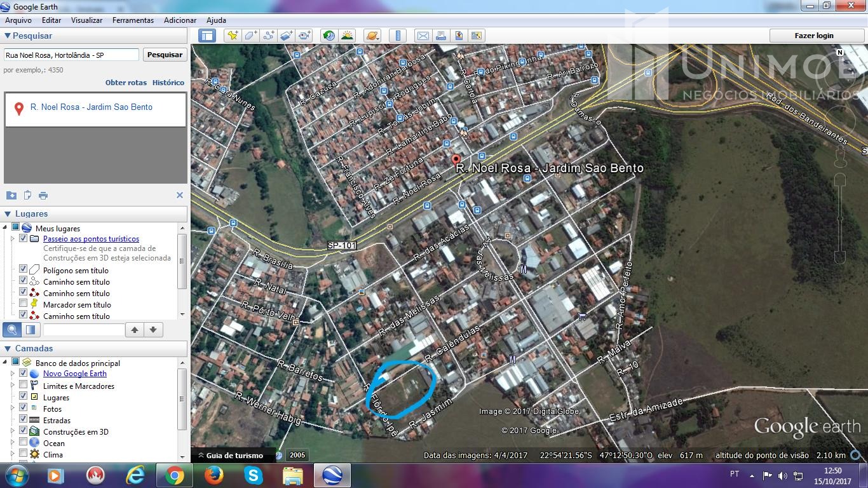868x488 pixels.
Task: Select the Add Polygon tool
Action: (x=251, y=36)
